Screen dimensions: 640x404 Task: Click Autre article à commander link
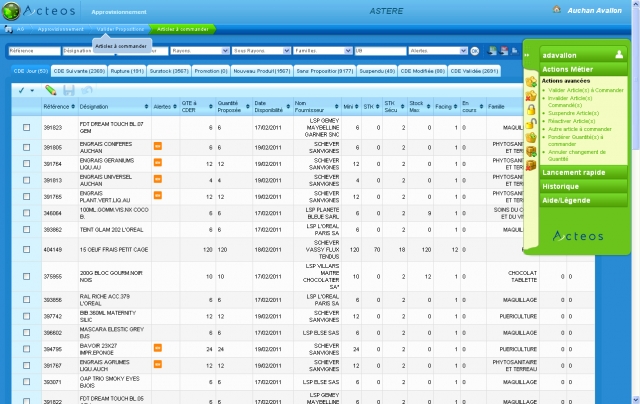[x=580, y=129]
